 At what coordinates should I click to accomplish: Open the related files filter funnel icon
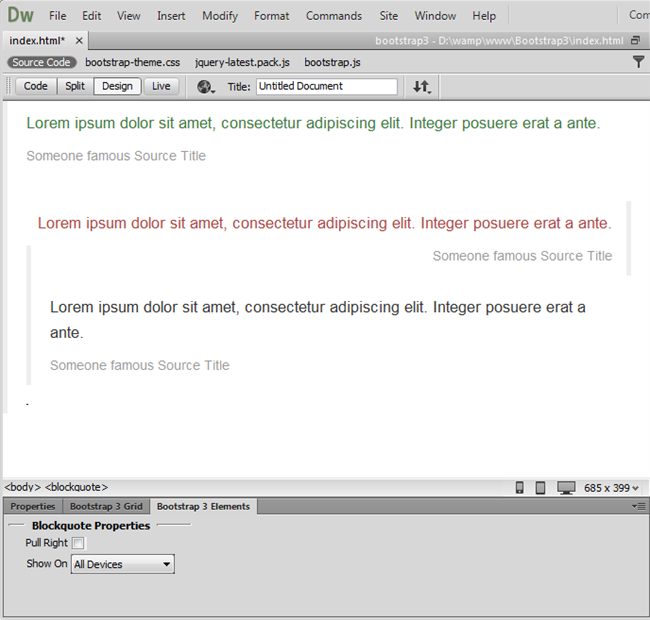(x=638, y=62)
